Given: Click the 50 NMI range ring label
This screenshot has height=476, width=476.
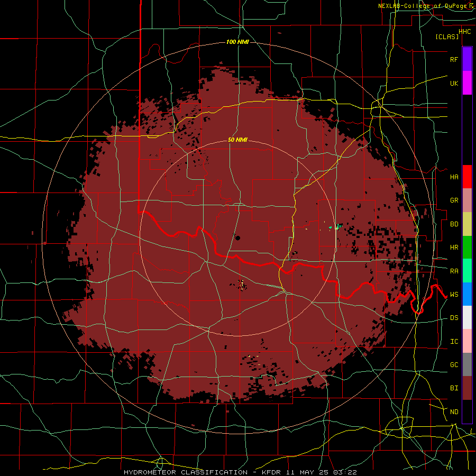Looking at the screenshot, I should (237, 140).
